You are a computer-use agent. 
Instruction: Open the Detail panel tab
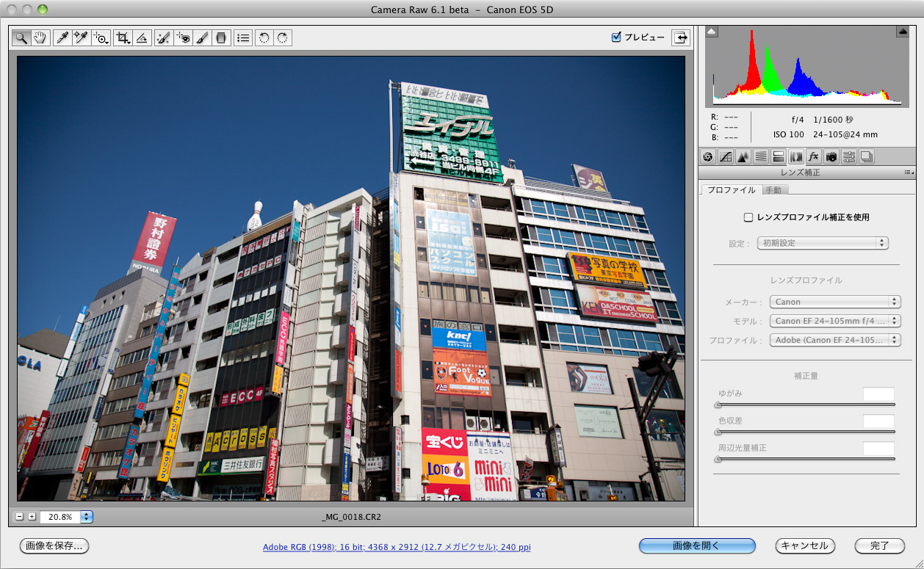743,156
